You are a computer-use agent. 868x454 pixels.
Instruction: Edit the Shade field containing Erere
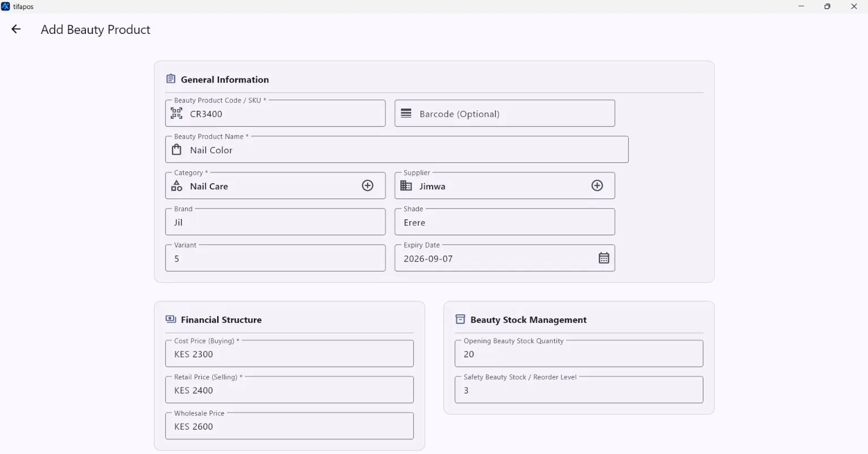504,222
